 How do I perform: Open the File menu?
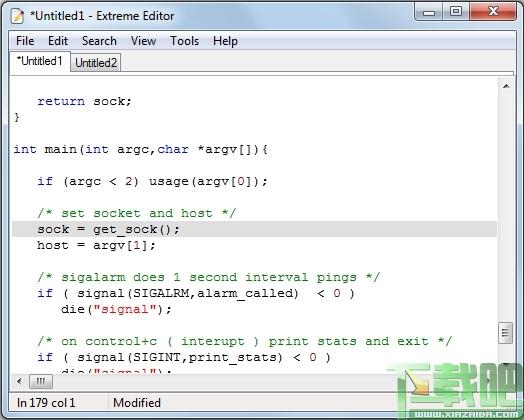pos(25,41)
